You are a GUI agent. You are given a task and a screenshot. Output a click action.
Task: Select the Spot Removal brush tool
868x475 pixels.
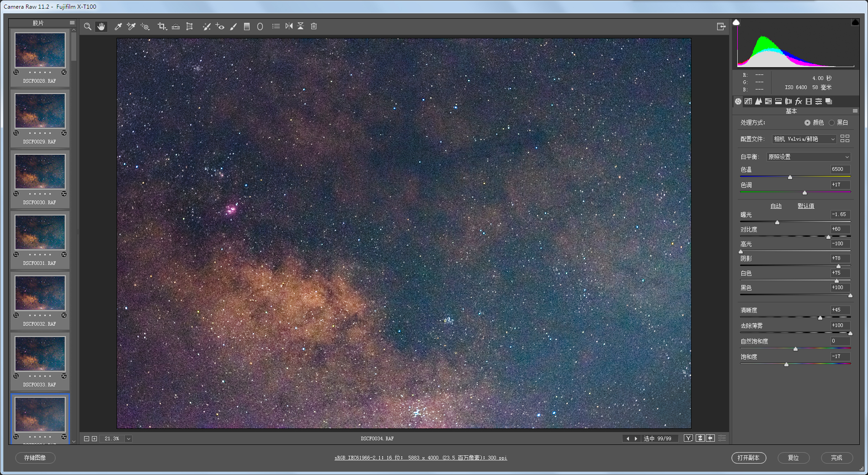click(x=207, y=26)
